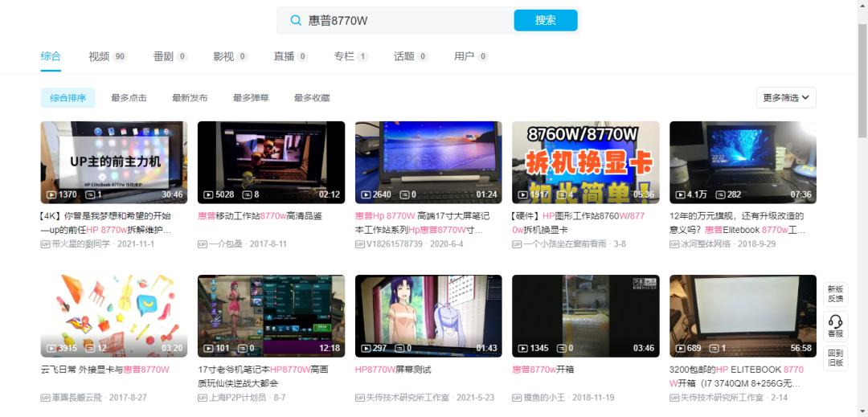Click the page vertical scrollbar thumb
Image resolution: width=868 pixels, height=417 pixels.
(862, 80)
